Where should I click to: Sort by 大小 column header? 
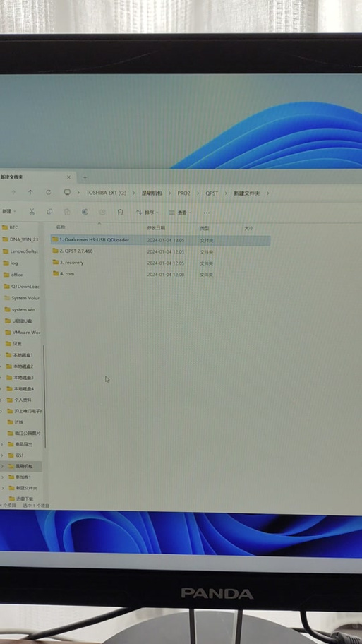click(x=248, y=228)
